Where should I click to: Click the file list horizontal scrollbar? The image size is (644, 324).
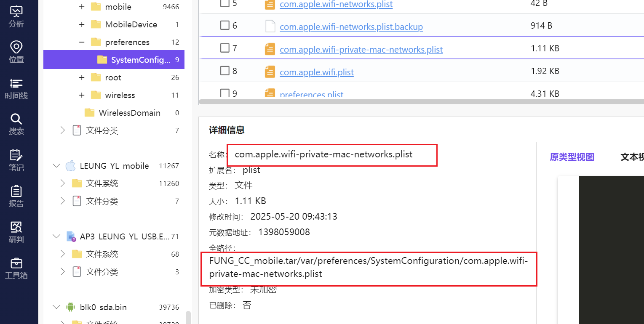pyautogui.click(x=421, y=102)
